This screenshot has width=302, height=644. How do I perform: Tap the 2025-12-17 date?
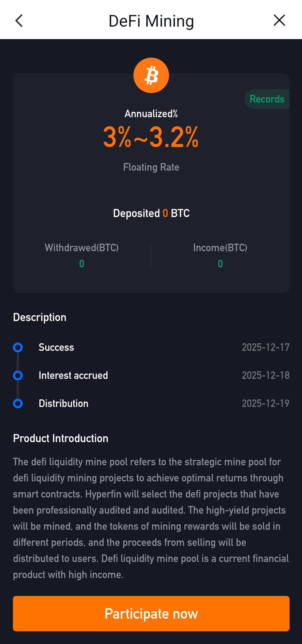[265, 347]
